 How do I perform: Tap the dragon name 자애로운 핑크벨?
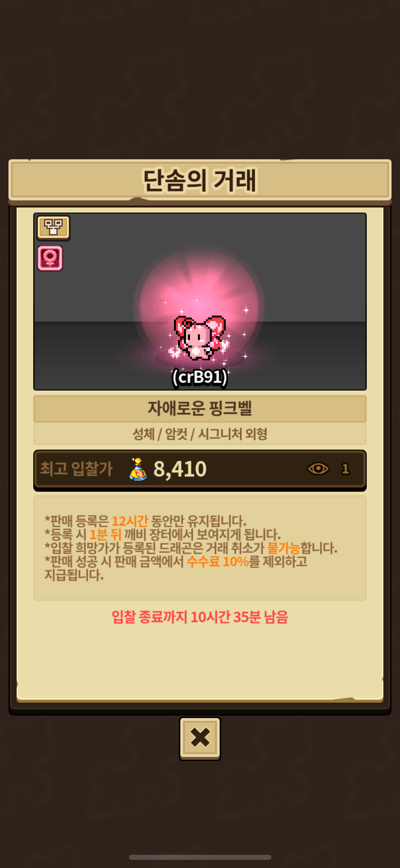(200, 408)
